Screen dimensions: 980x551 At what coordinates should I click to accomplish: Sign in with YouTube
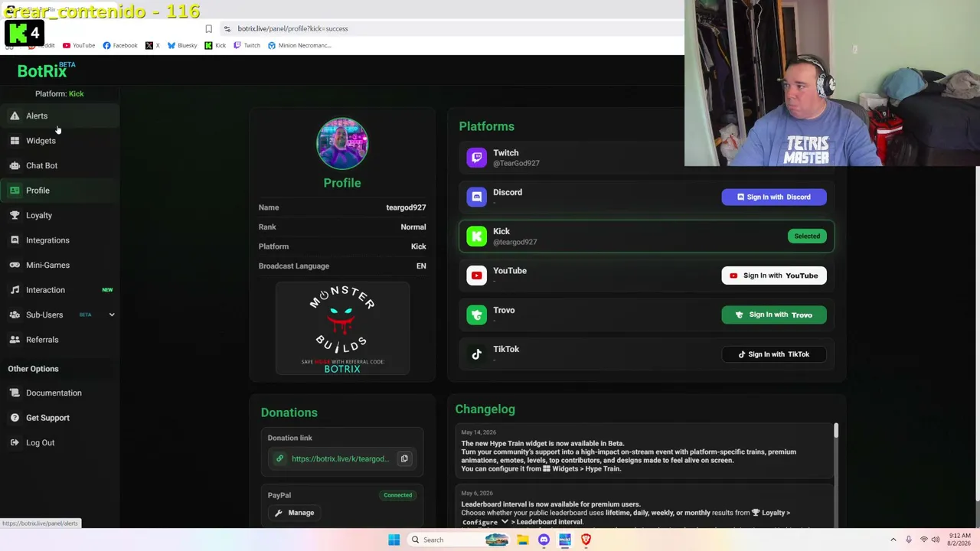(774, 275)
